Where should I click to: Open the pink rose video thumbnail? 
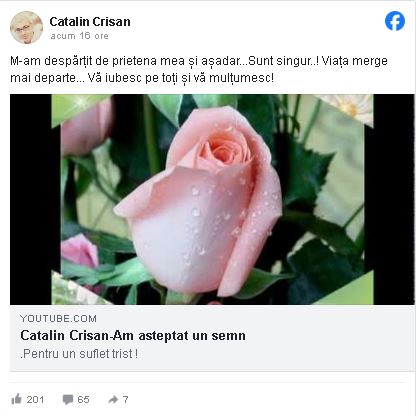(212, 199)
